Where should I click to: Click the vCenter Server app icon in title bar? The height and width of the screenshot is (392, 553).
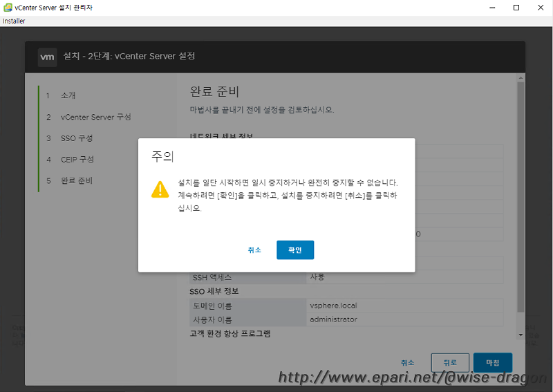(8, 8)
